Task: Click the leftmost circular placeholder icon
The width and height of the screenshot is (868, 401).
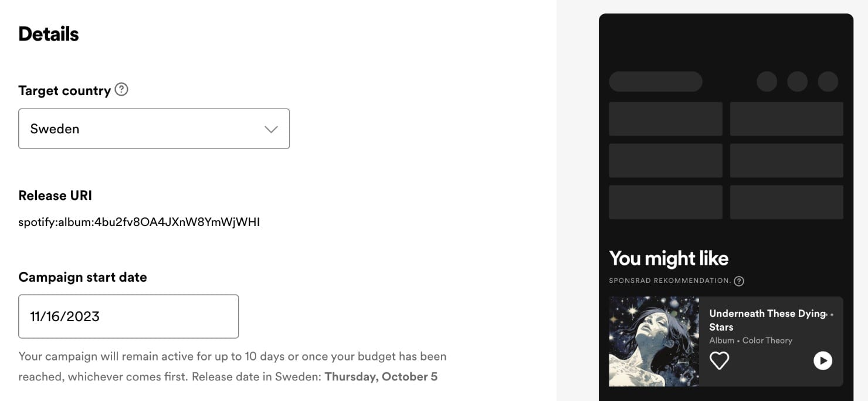Action: tap(767, 82)
